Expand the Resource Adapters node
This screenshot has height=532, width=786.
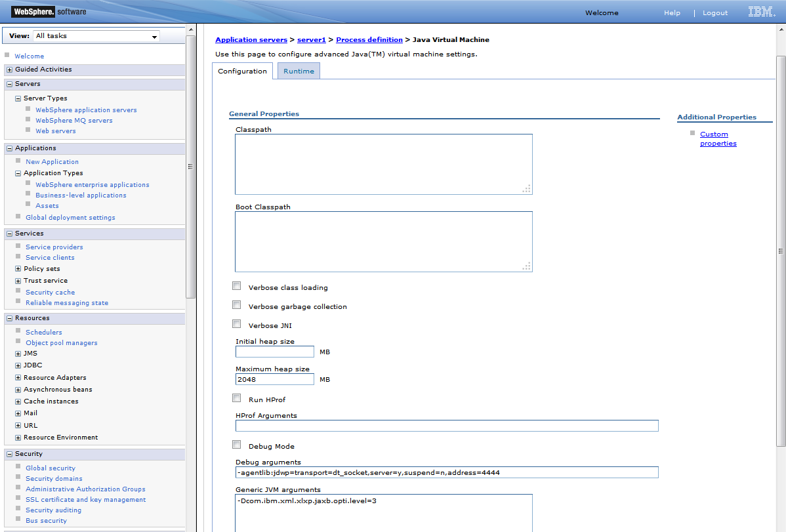(18, 378)
